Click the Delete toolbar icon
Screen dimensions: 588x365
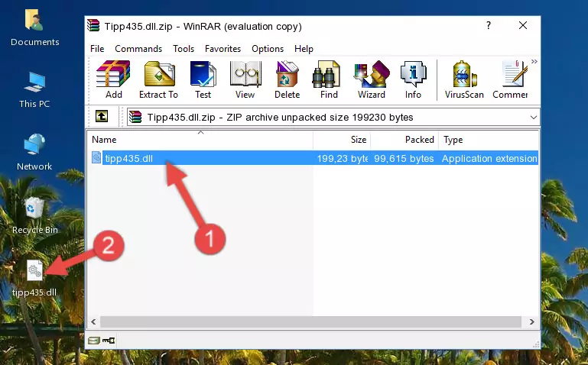click(288, 79)
